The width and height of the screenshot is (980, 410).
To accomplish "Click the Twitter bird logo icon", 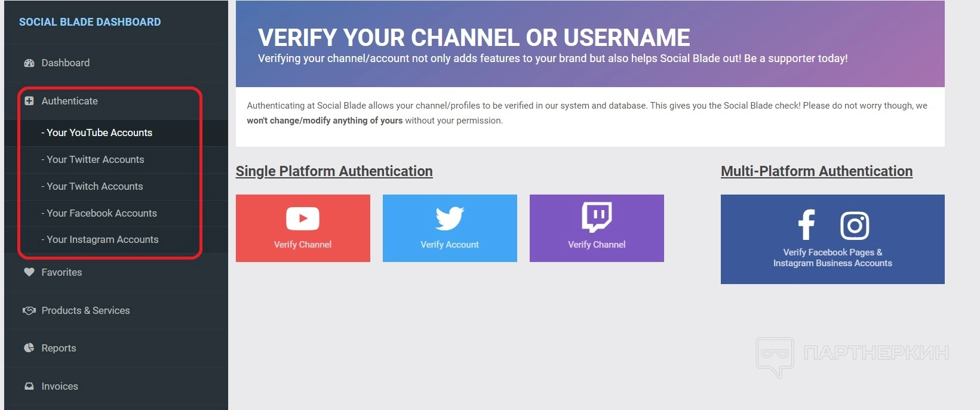I will pyautogui.click(x=450, y=218).
